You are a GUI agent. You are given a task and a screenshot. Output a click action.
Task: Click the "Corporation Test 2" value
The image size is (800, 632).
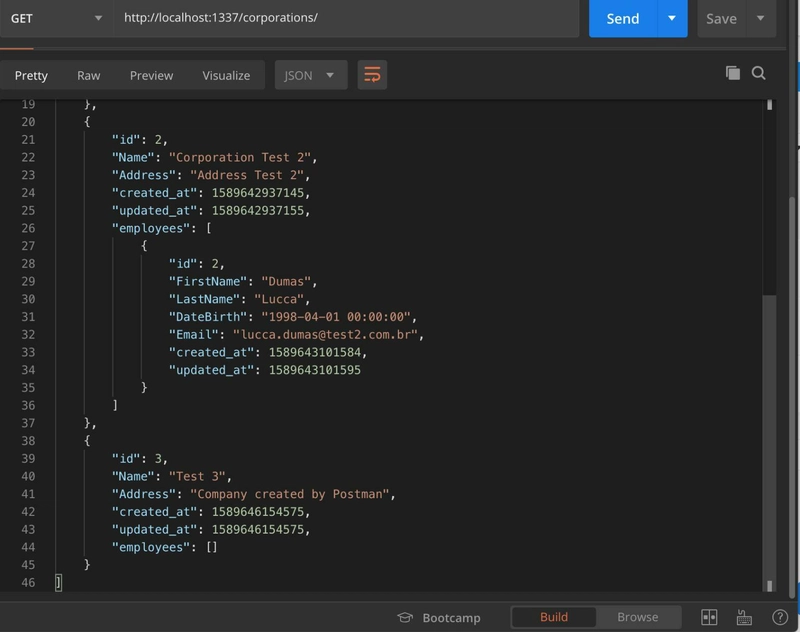click(x=239, y=158)
